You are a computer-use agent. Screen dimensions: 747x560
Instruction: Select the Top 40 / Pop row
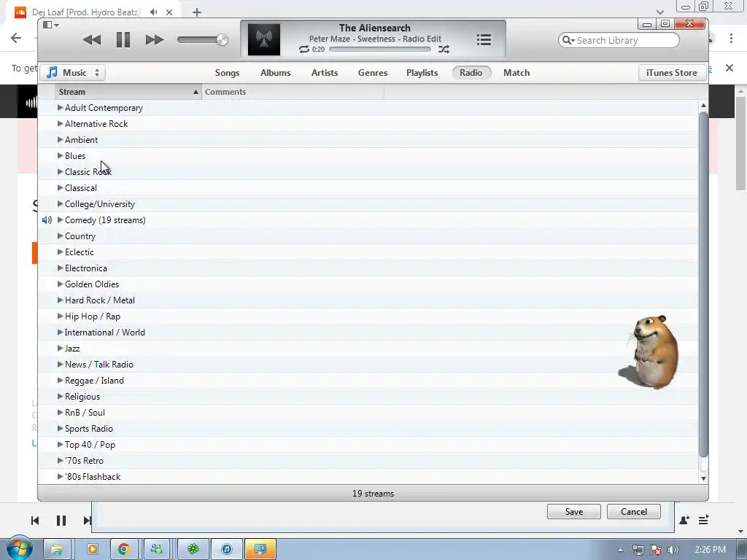coord(368,444)
